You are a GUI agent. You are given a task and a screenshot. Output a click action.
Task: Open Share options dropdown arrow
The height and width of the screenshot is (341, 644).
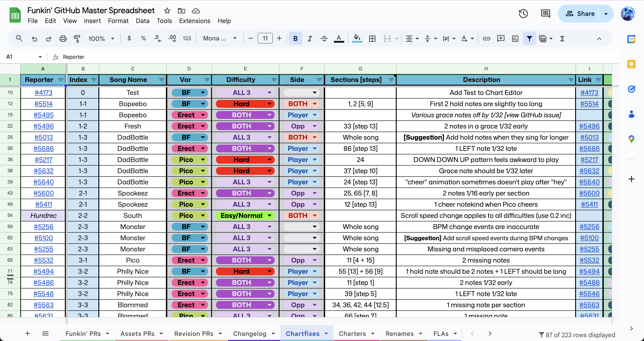click(606, 14)
